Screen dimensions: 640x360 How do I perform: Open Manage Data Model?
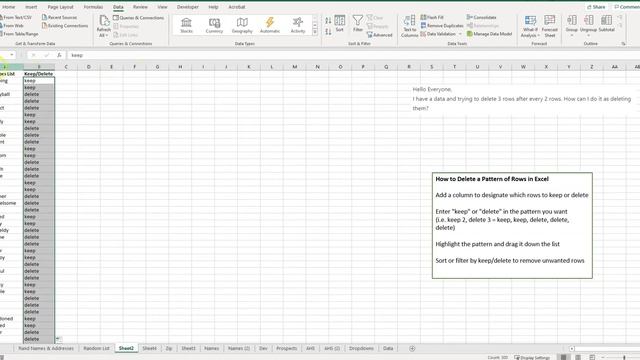[489, 34]
